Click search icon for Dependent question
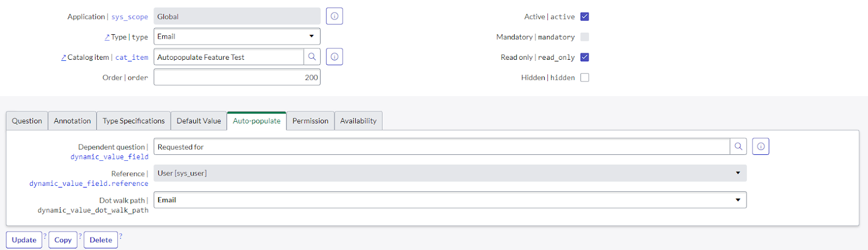The image size is (868, 250). pyautogui.click(x=738, y=146)
